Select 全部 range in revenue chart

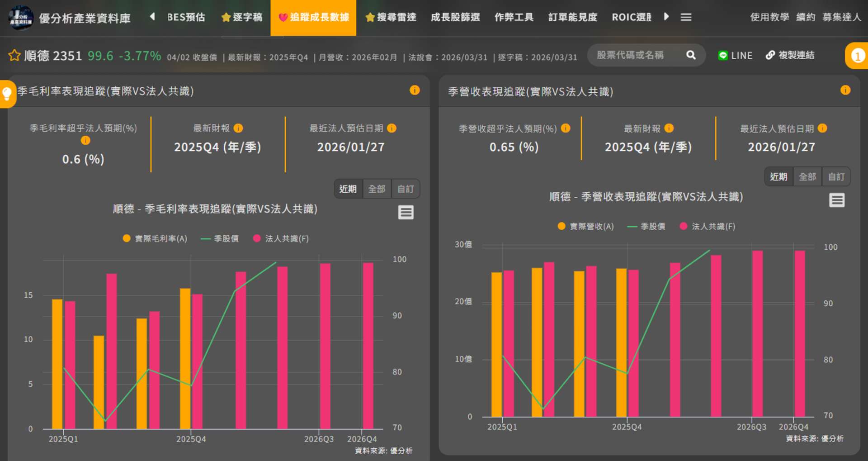coord(807,176)
